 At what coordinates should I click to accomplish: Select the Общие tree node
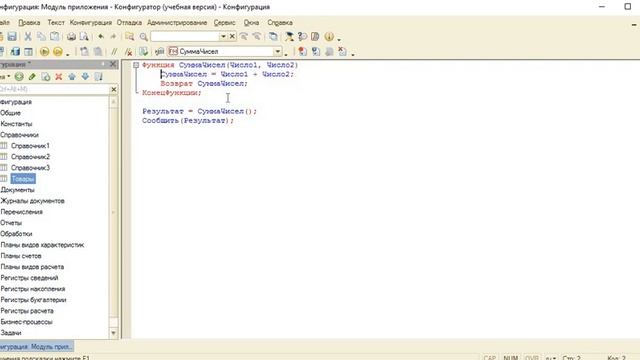coord(10,113)
